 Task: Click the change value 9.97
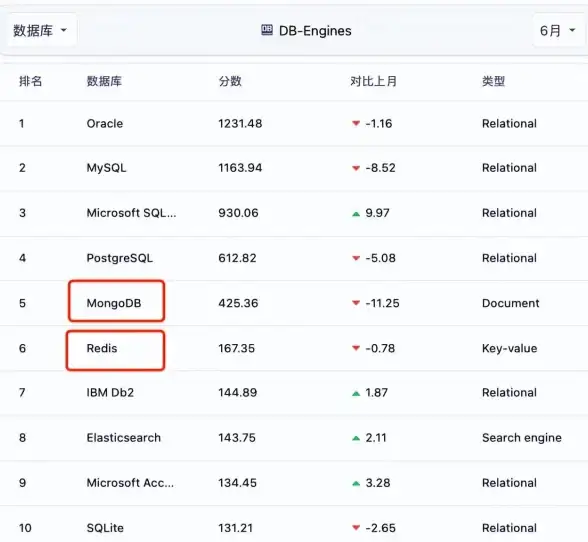pos(377,213)
